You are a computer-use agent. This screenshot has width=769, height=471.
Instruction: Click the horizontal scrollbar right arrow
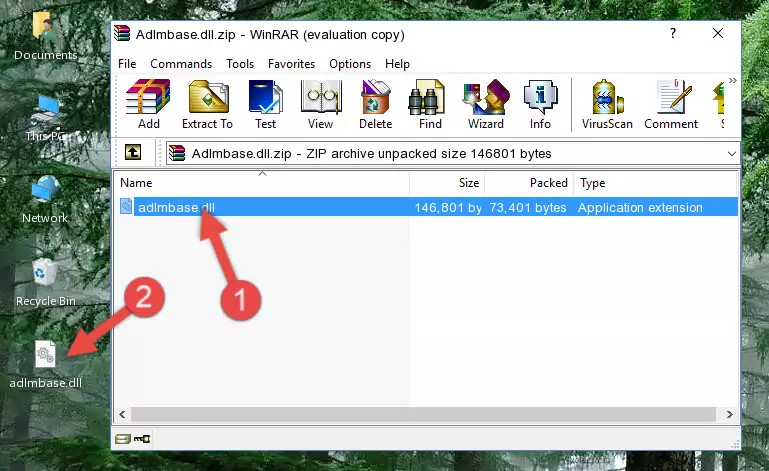point(729,415)
